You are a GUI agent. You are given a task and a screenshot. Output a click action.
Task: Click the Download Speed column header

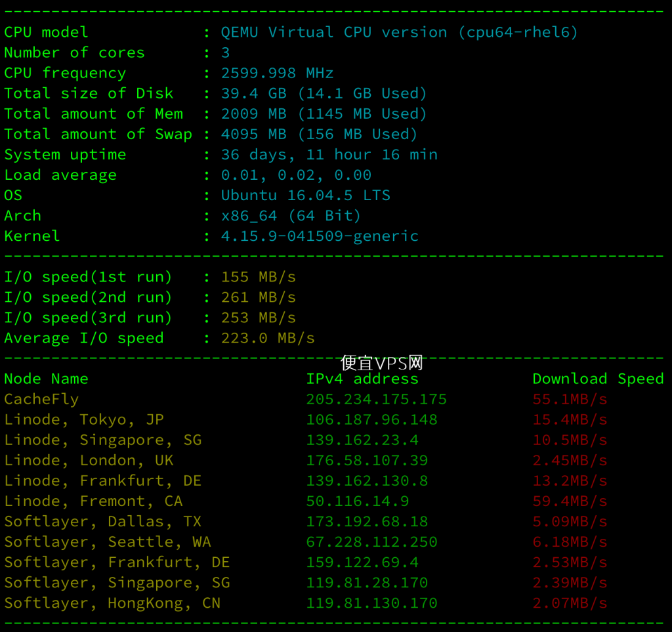pos(598,379)
